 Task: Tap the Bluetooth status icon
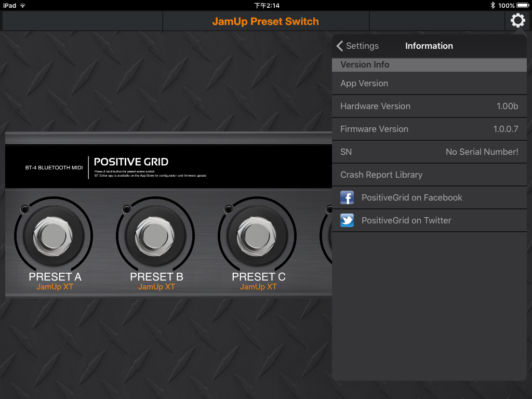pos(493,5)
